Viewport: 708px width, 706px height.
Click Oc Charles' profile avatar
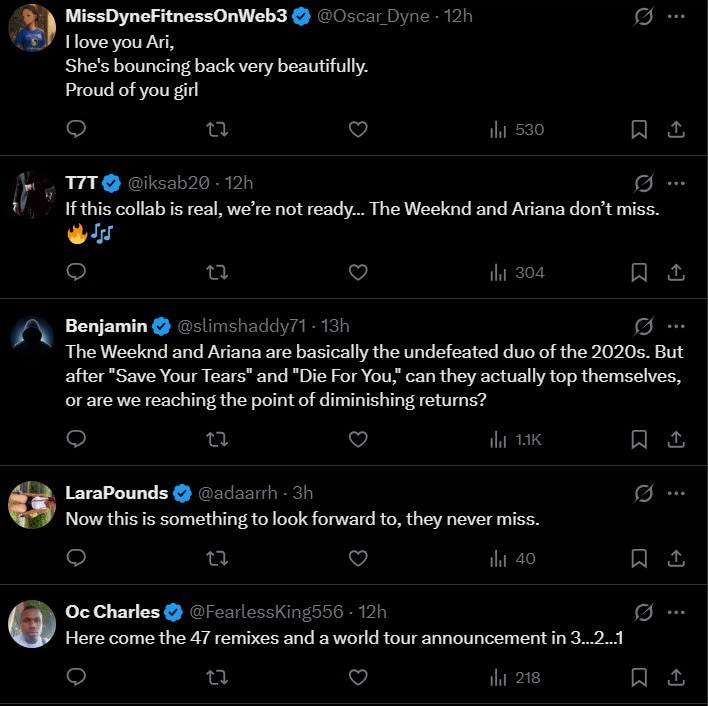pyautogui.click(x=32, y=624)
